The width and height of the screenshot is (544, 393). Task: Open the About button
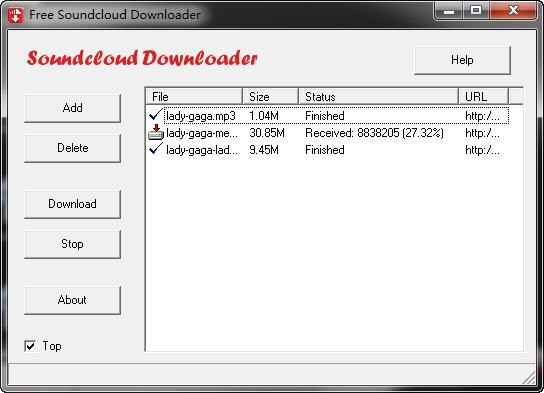point(73,300)
